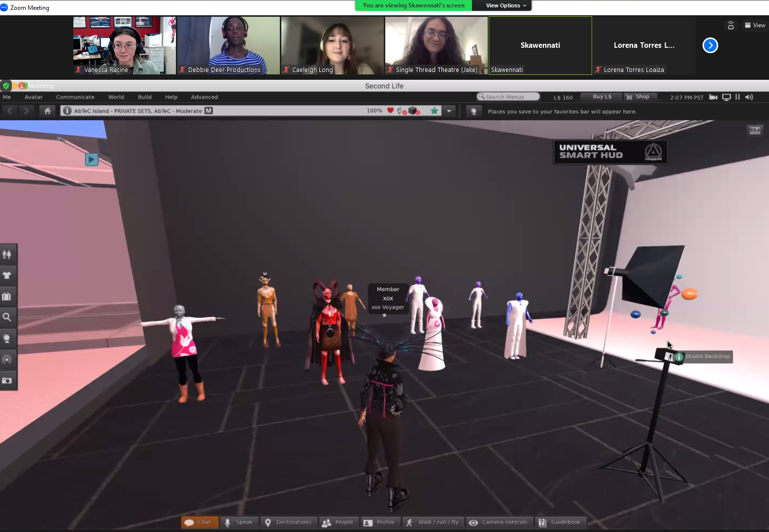Add location to favorites with the green star
The width and height of the screenshot is (769, 532).
[435, 111]
